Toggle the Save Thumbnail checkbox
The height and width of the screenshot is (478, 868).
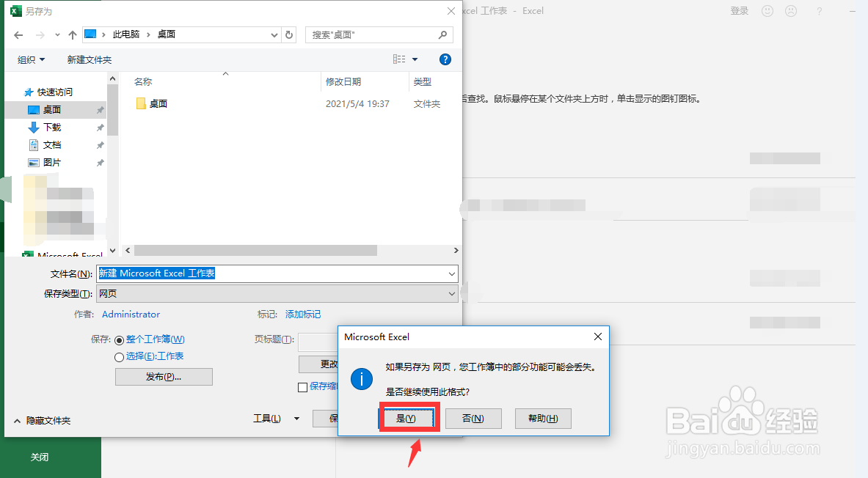(x=303, y=387)
